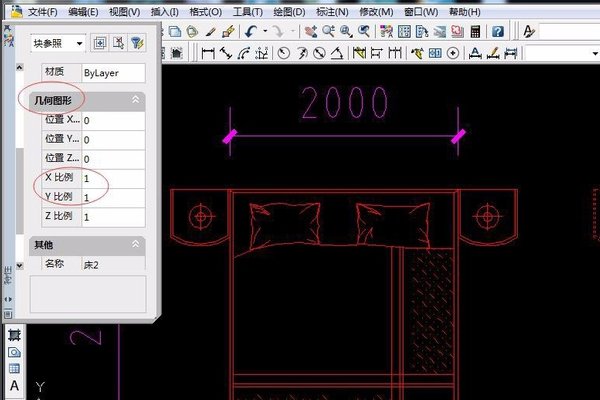Click the Help question mark icon
The image size is (600, 400).
[x=498, y=31]
